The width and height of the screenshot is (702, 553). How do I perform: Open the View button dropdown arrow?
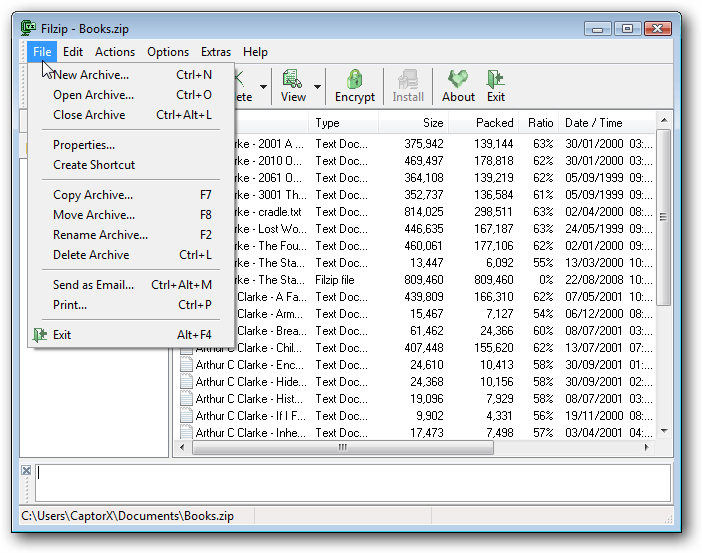click(x=317, y=87)
